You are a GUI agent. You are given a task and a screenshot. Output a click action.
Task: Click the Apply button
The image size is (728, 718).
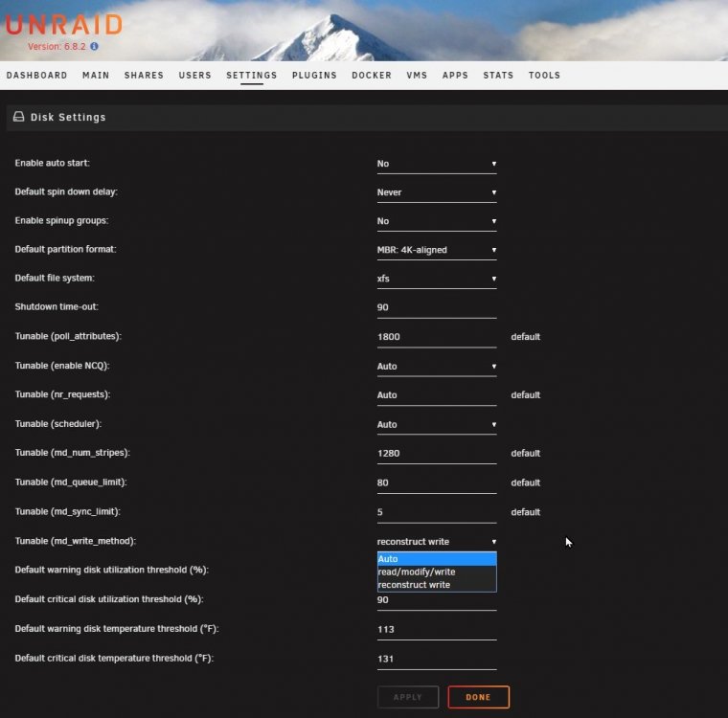pyautogui.click(x=408, y=697)
